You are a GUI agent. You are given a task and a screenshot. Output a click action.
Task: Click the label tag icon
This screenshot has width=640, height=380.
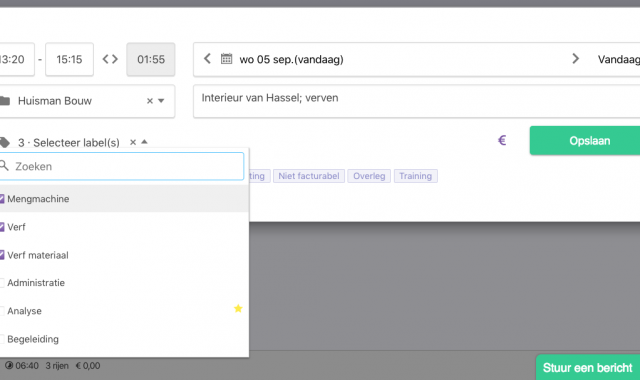pyautogui.click(x=4, y=142)
